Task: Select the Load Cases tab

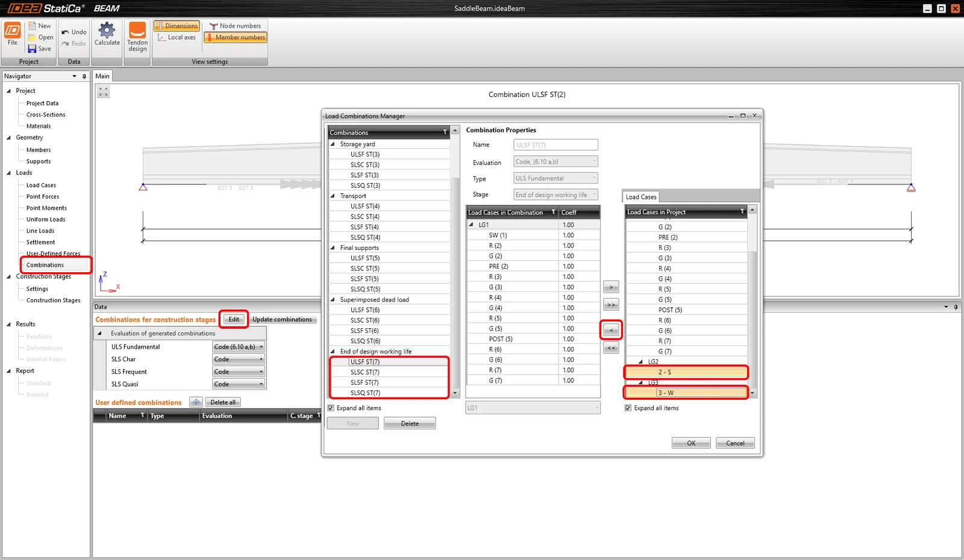Action: tap(640, 197)
